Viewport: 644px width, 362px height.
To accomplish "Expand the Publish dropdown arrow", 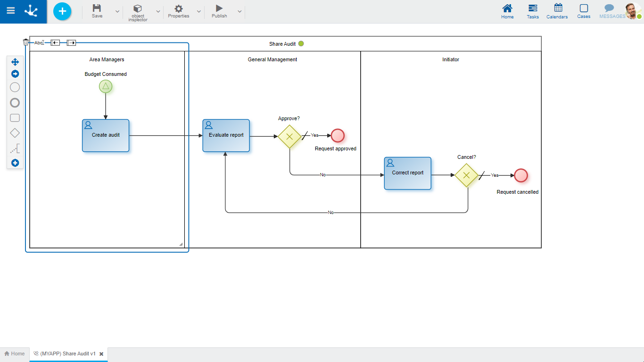I will pyautogui.click(x=239, y=11).
